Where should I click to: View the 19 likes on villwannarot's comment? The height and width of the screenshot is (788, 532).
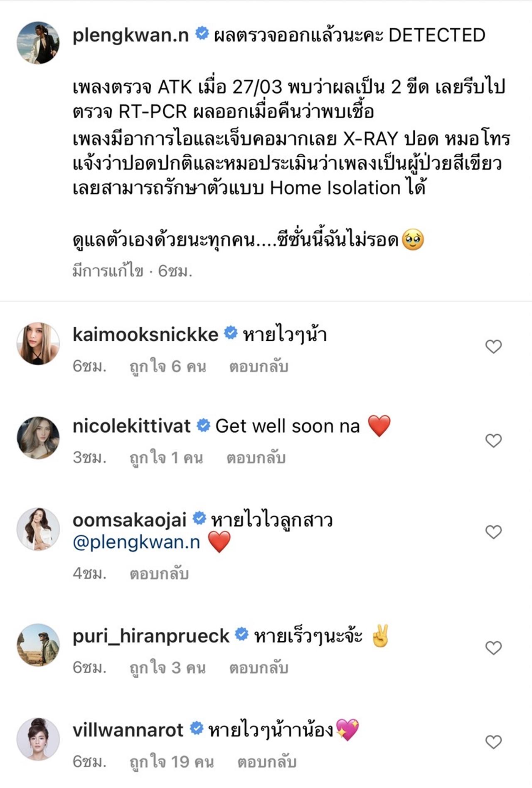tap(172, 762)
